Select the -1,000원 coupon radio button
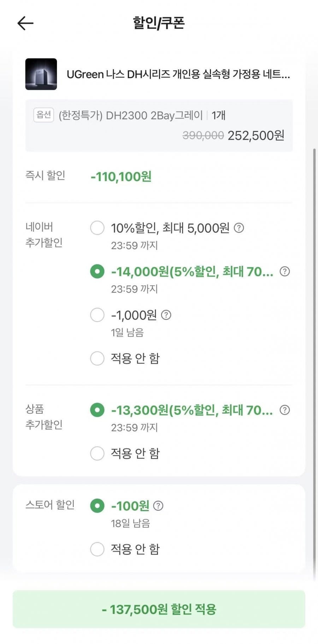Screen dimensions: 318x644 [x=97, y=315]
